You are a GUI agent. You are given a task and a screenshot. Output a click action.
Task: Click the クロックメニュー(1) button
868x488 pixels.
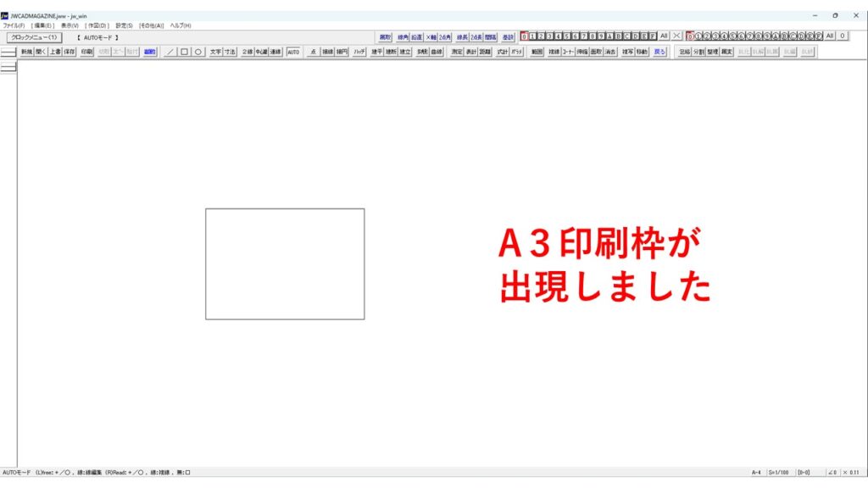(x=34, y=37)
